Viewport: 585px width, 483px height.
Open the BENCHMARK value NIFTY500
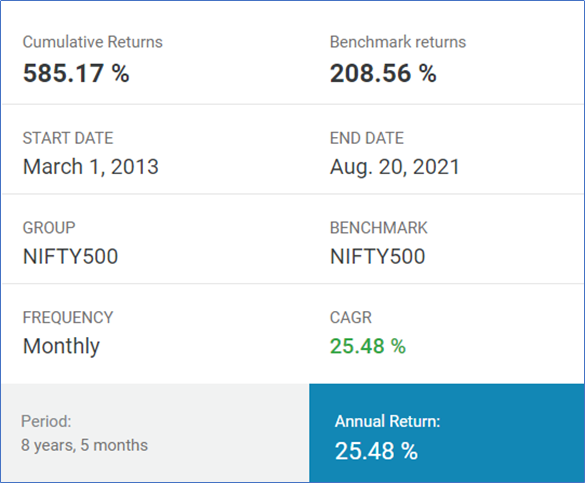point(378,256)
